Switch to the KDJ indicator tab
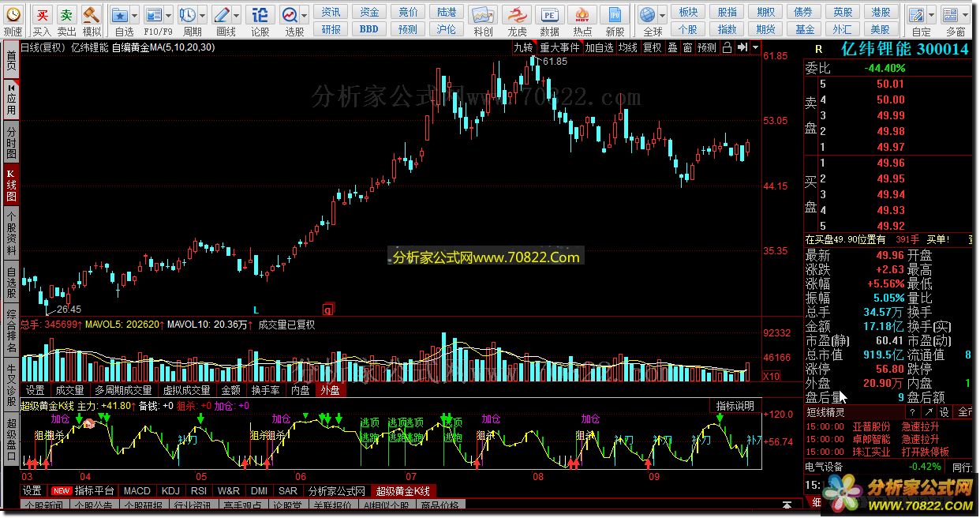The width and height of the screenshot is (980, 518). [171, 491]
